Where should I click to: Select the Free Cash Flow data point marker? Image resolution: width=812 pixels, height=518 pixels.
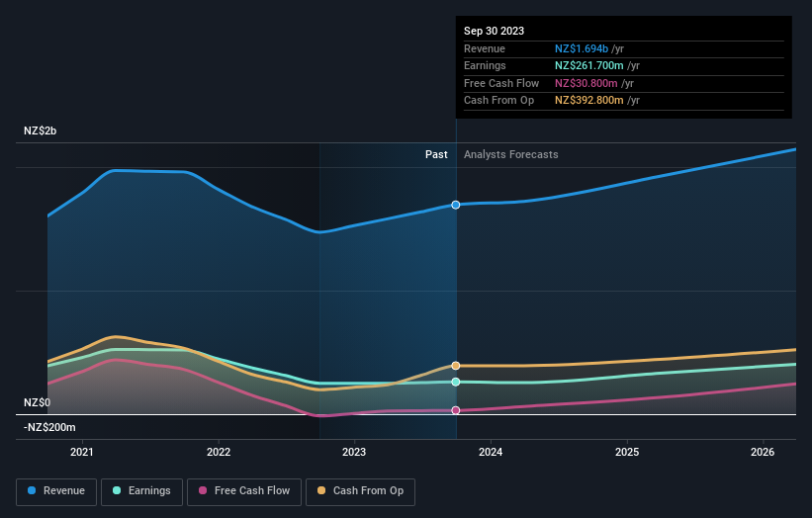pyautogui.click(x=456, y=410)
